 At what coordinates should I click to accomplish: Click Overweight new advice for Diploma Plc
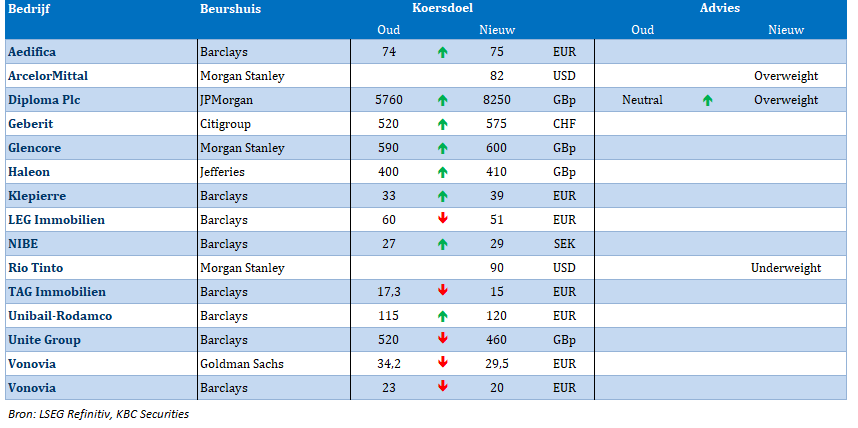(786, 100)
